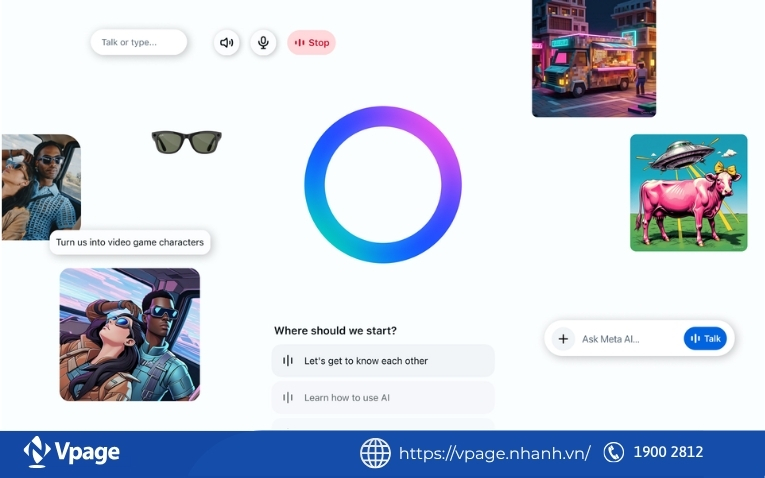
Task: Toggle the microphone button
Action: [x=263, y=42]
